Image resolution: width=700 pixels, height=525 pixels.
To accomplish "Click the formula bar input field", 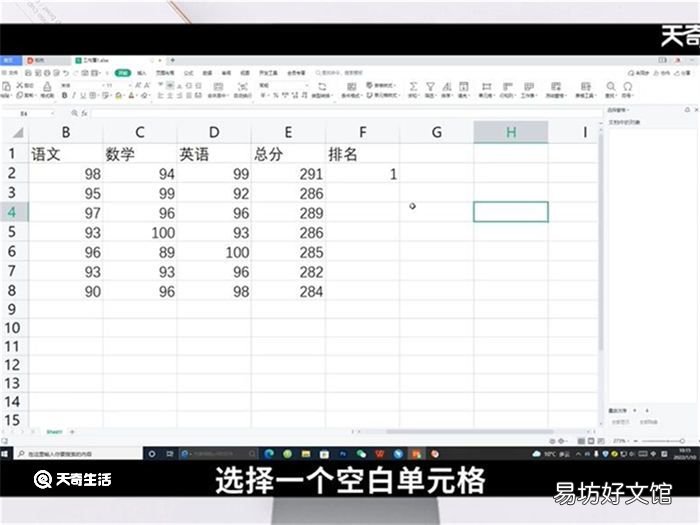I will pos(346,113).
